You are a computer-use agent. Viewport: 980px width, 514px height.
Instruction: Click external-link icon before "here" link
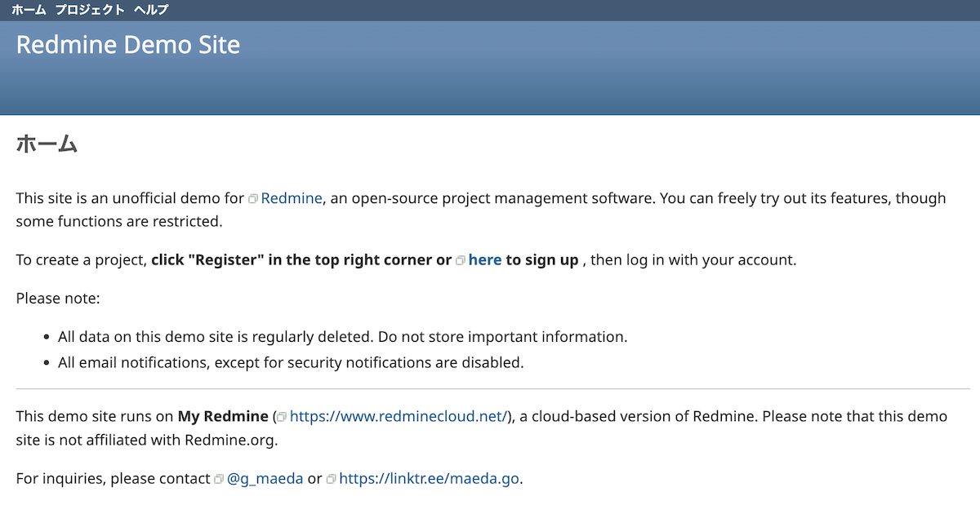pyautogui.click(x=461, y=261)
